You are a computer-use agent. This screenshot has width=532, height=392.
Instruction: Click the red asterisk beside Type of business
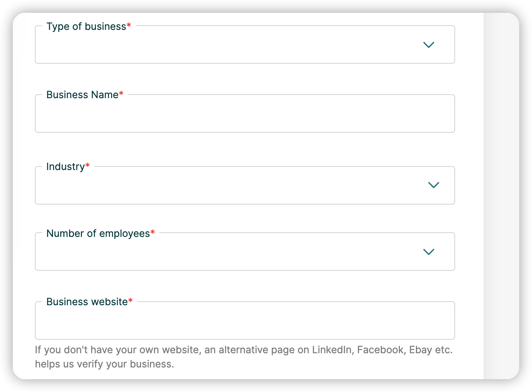click(x=129, y=26)
